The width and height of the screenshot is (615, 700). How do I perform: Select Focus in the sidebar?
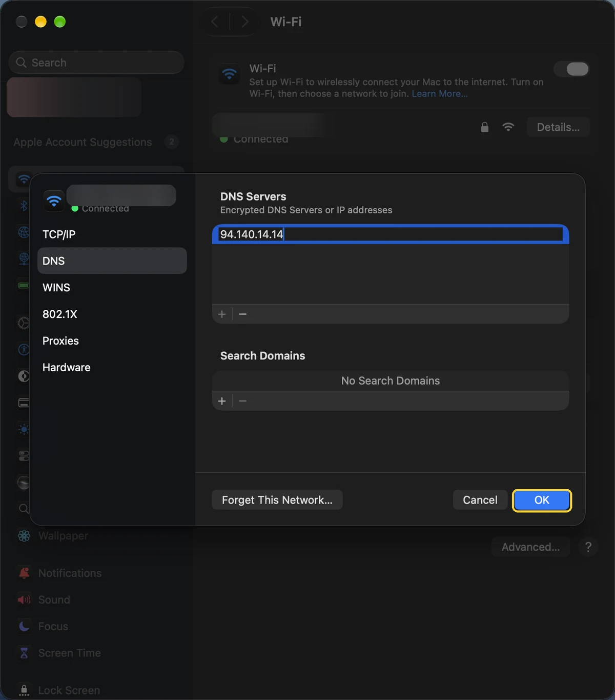[53, 627]
